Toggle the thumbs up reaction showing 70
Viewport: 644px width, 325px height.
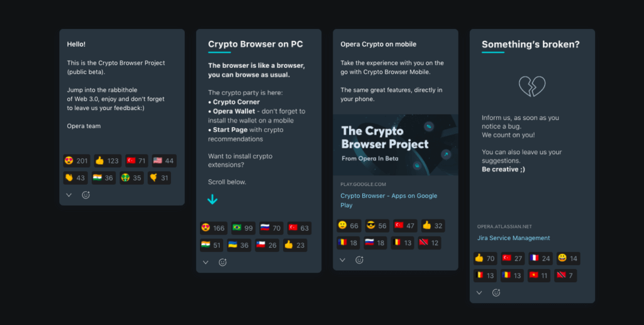[x=485, y=258]
